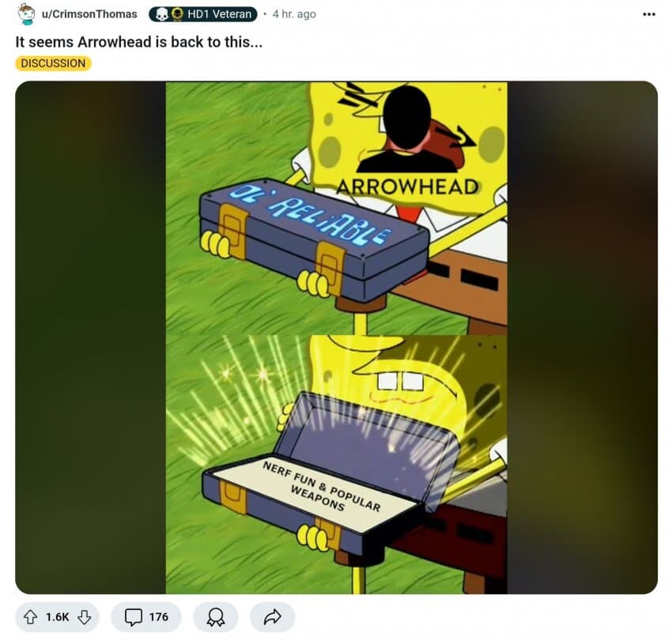The image size is (672, 640).
Task: Upvote the Arrowhead post
Action: click(30, 617)
